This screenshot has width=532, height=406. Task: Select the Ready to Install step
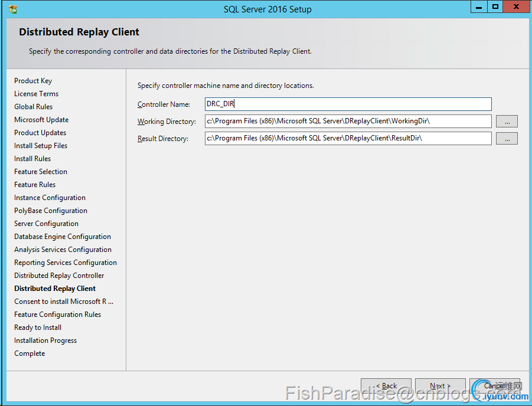(x=38, y=328)
